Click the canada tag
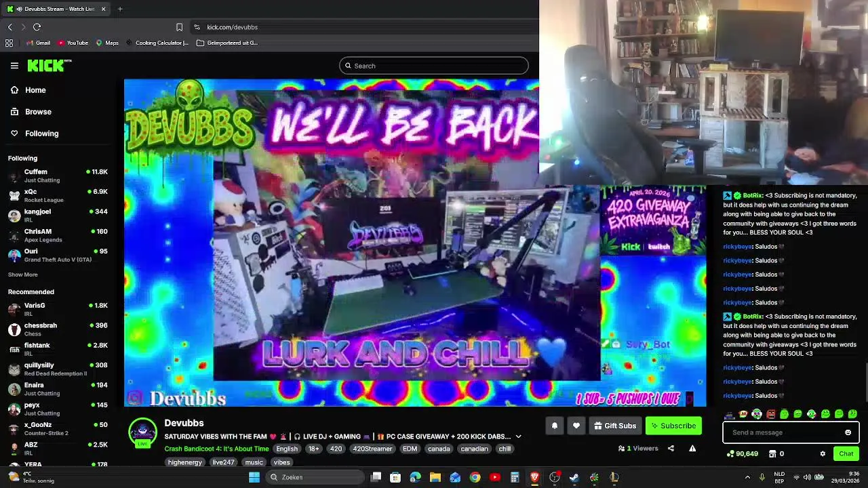Screen dimensions: 868x488 [439, 449]
